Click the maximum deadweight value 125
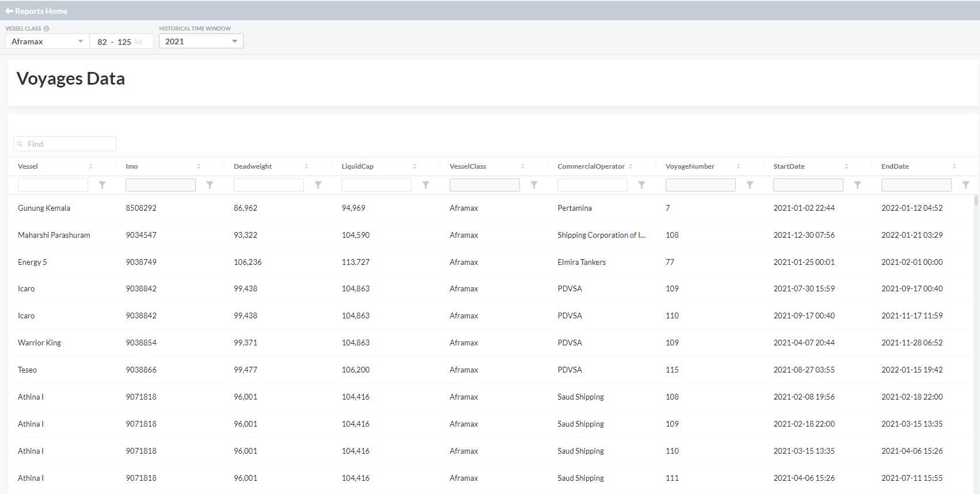 tap(124, 42)
